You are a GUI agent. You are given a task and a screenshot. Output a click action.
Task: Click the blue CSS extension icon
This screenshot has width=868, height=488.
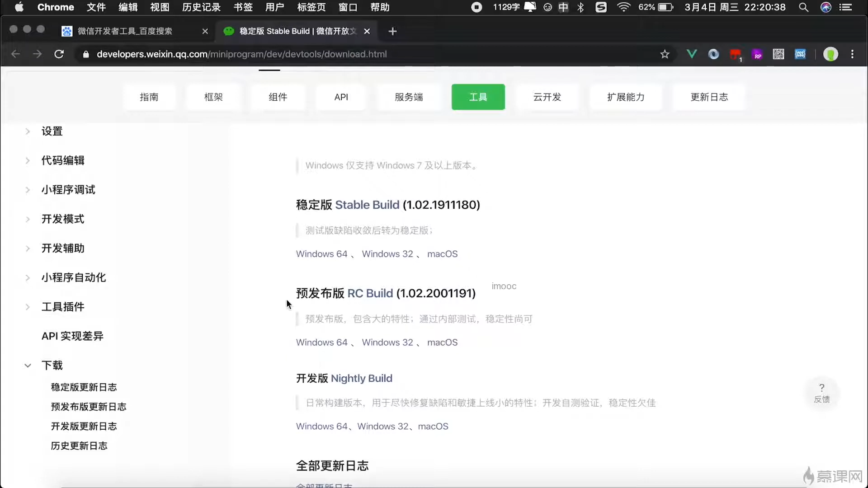[800, 54]
